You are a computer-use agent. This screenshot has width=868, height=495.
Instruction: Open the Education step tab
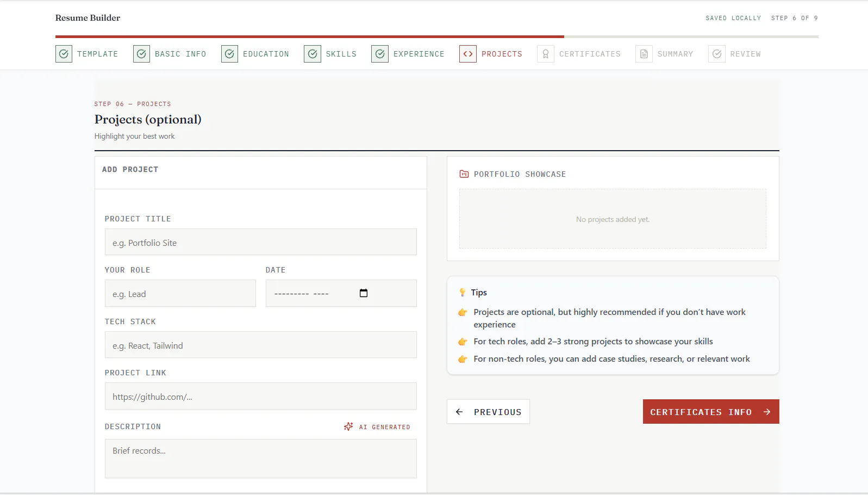(255, 54)
